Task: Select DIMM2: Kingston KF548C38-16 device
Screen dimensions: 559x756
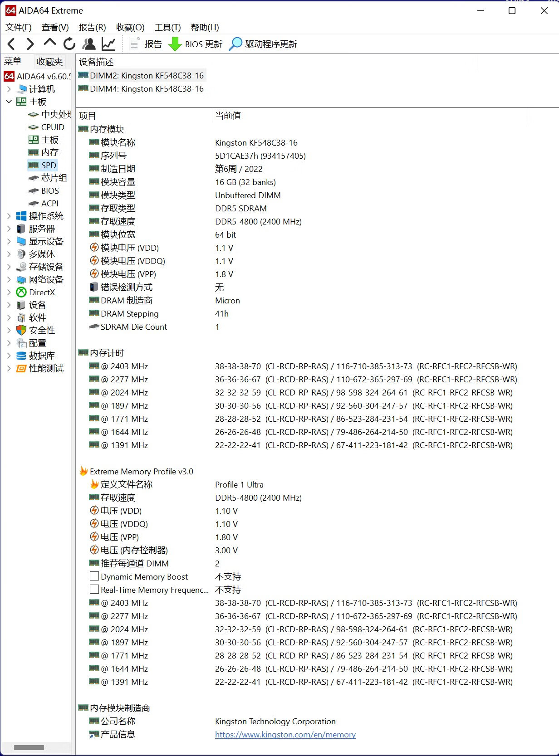Action: [142, 75]
